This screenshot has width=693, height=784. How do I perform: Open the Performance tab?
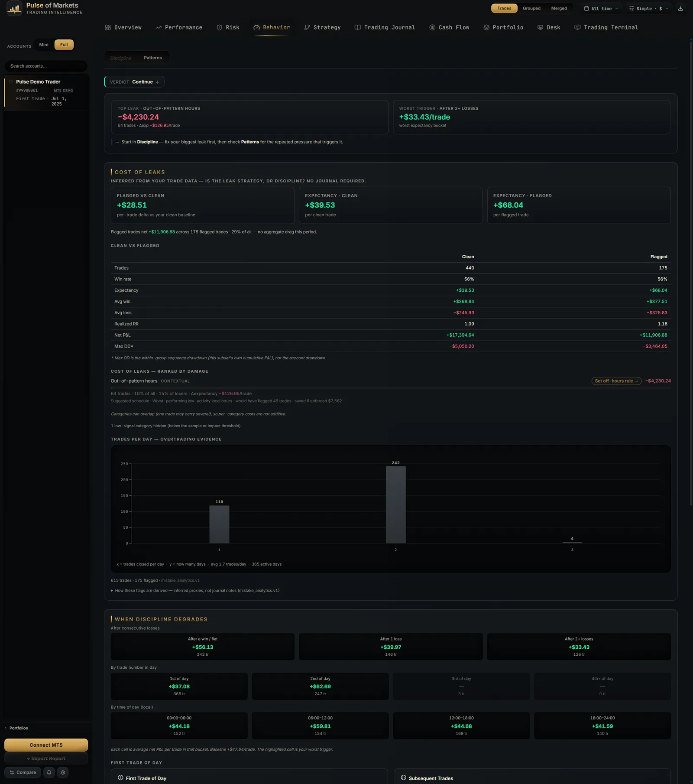[x=179, y=27]
